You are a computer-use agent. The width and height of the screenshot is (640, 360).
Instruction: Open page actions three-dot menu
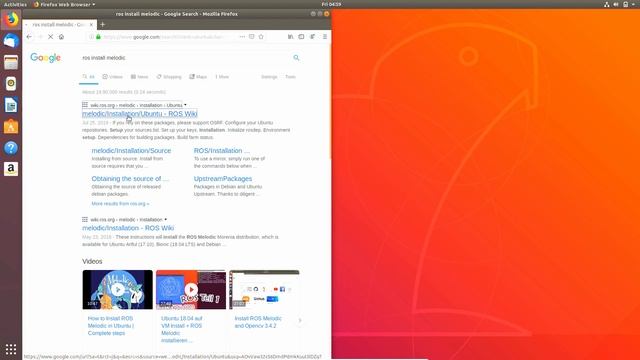coord(242,37)
